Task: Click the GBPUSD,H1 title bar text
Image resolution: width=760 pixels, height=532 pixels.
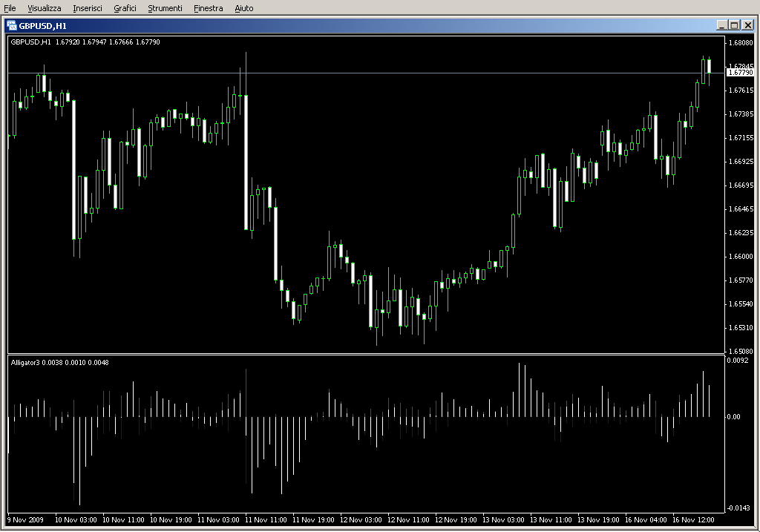Action: click(42, 26)
